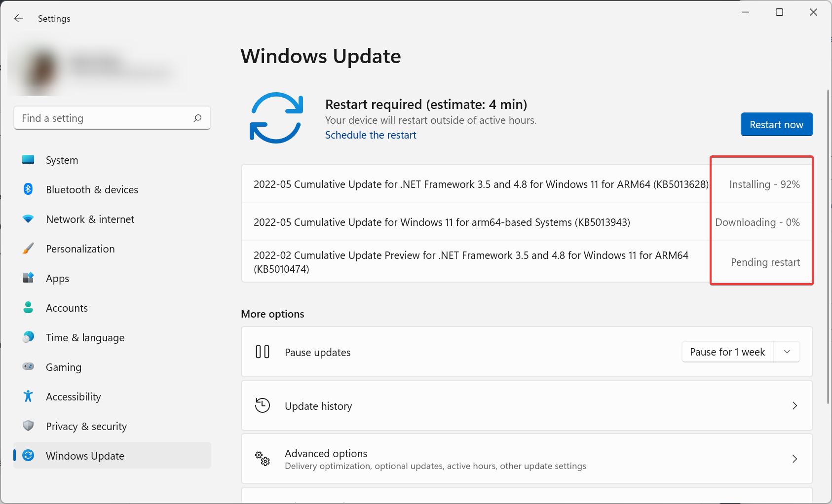This screenshot has width=832, height=504.
Task: Click the KB5013943 cumulative update row
Action: coord(527,221)
